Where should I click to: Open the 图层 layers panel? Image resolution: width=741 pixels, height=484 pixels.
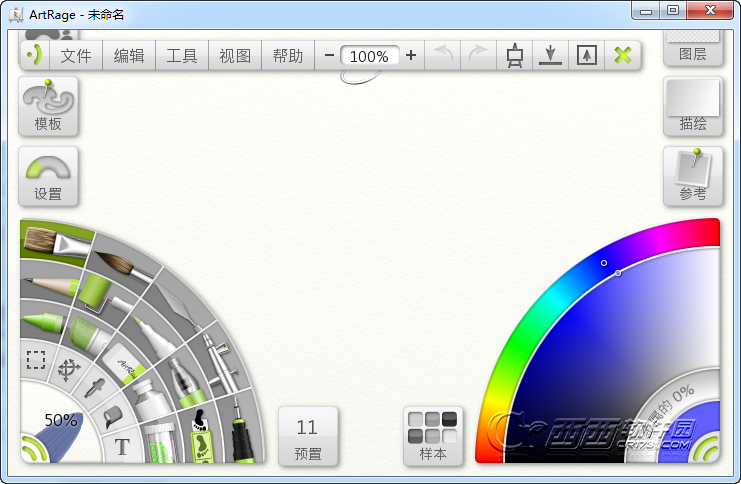[x=693, y=47]
